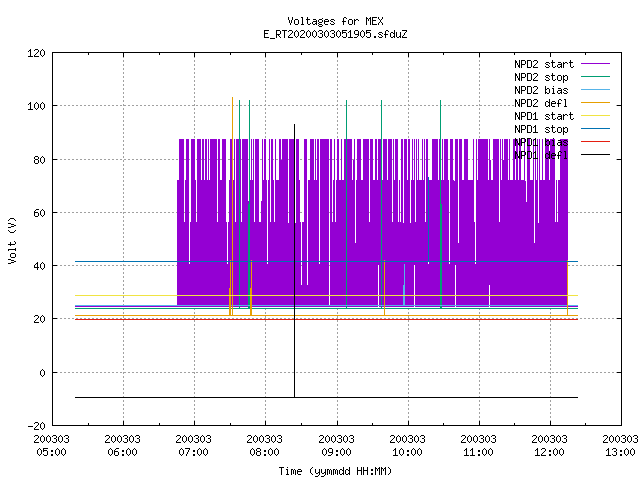Click the black NPD1 defl legend line

(x=595, y=155)
